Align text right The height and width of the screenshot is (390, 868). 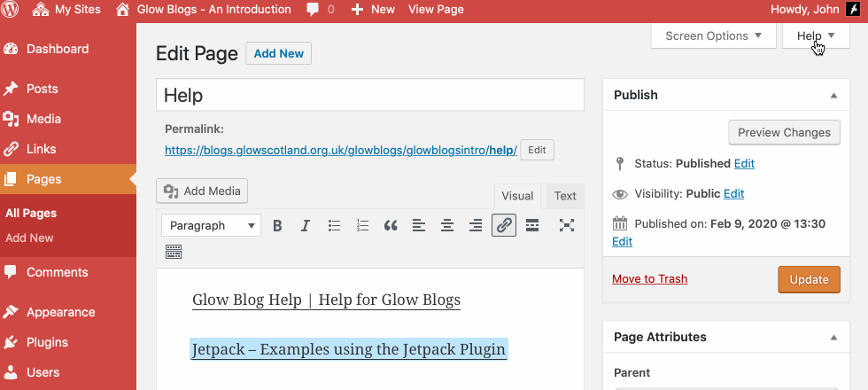pos(476,225)
